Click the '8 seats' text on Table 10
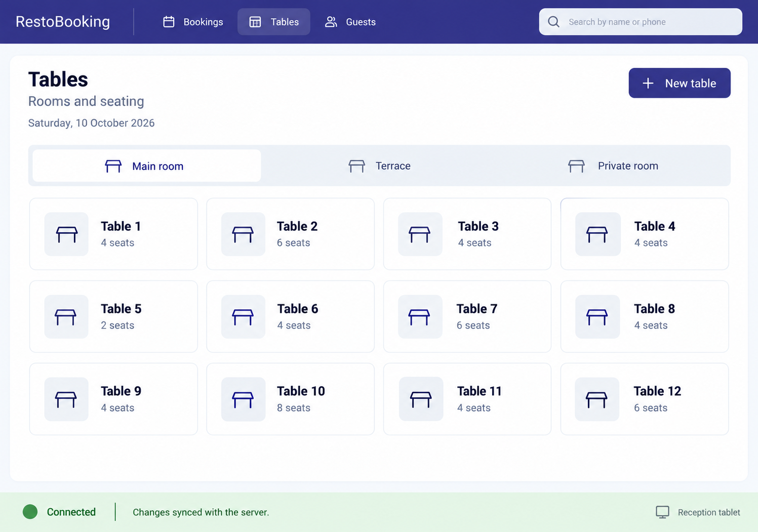 pos(294,408)
